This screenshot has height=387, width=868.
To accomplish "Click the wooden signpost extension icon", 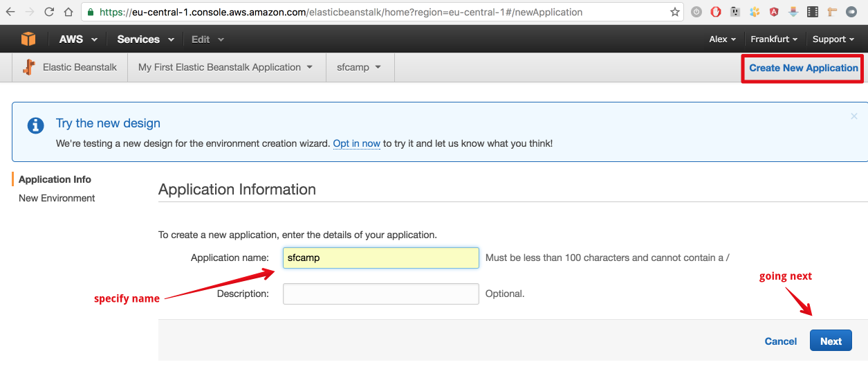I will (x=832, y=12).
